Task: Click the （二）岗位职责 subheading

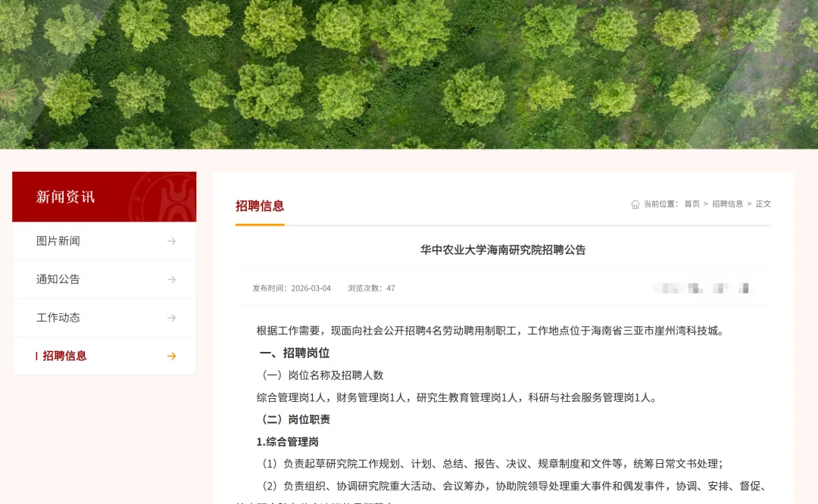Action: (294, 419)
